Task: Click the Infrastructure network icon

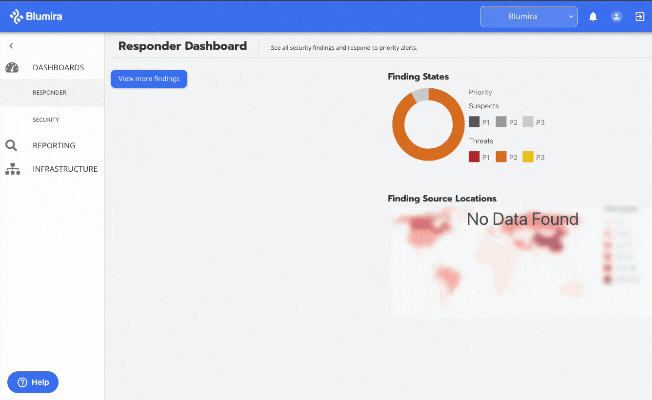Action: 12,169
